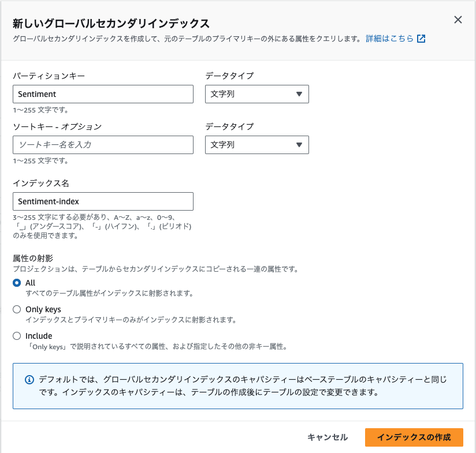Close the new global secondary index dialog

[458, 19]
